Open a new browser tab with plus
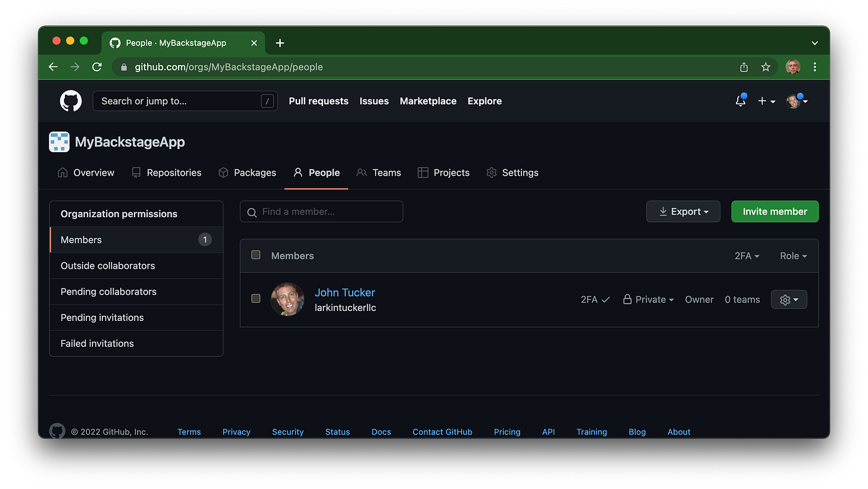 point(280,43)
